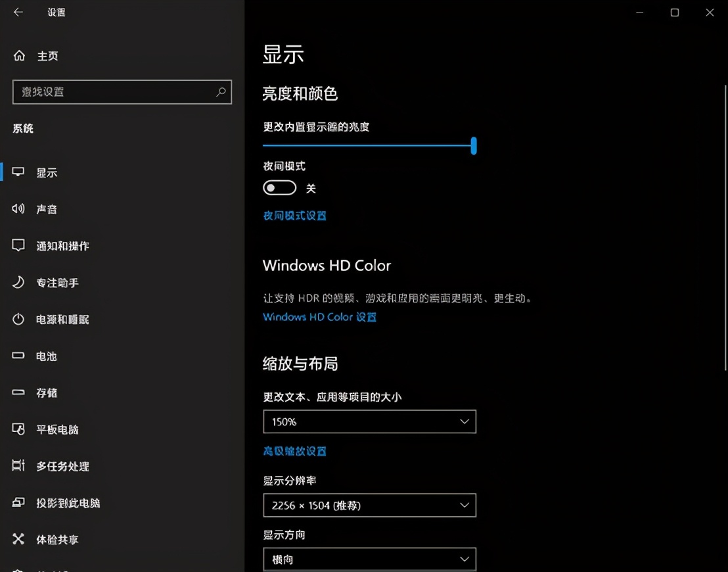Expand the 显示分辨率 resolution dropdown
The image size is (728, 572).
tap(369, 505)
